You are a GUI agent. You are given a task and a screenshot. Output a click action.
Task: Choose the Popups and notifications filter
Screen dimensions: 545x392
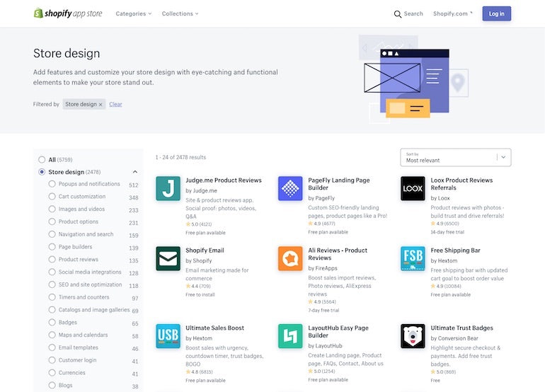click(52, 184)
